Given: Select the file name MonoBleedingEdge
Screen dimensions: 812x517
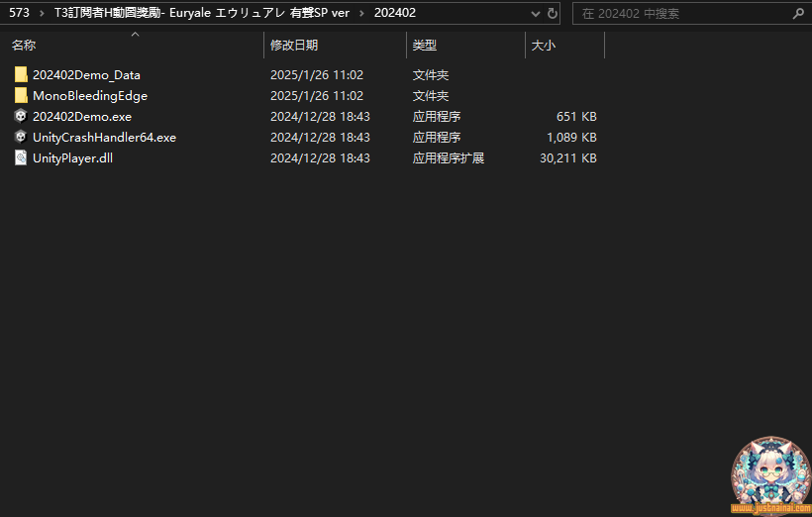Looking at the screenshot, I should coord(90,95).
